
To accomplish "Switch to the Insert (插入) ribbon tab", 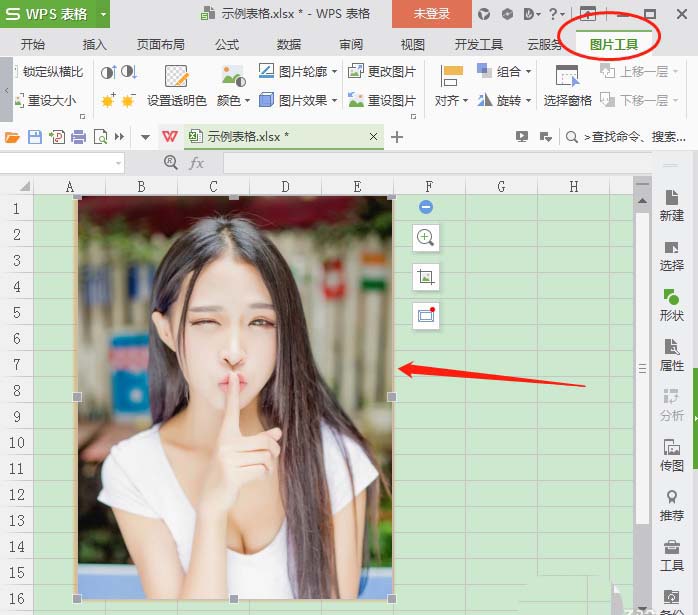I will (x=95, y=45).
